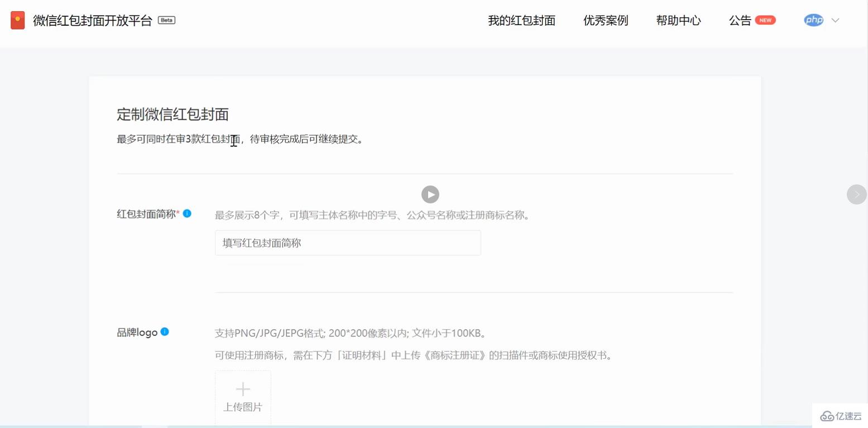Click the 微信红包封面开放平台 title text
This screenshot has height=428, width=868.
(93, 21)
